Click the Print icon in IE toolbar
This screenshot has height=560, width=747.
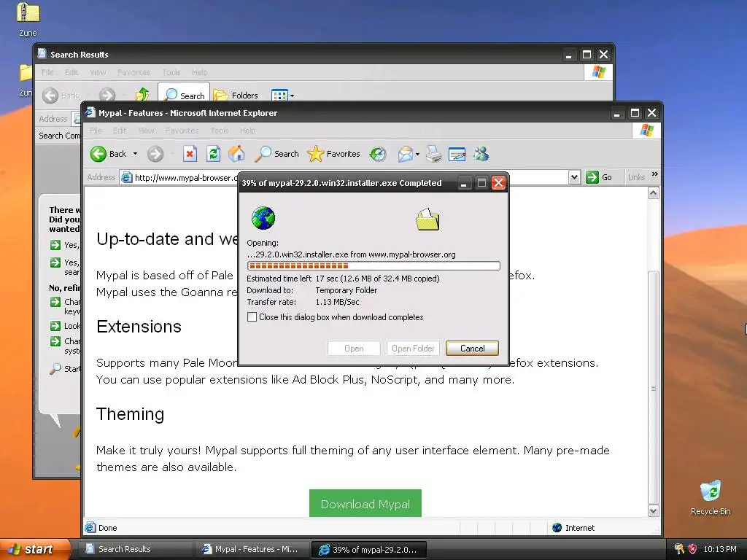(433, 154)
